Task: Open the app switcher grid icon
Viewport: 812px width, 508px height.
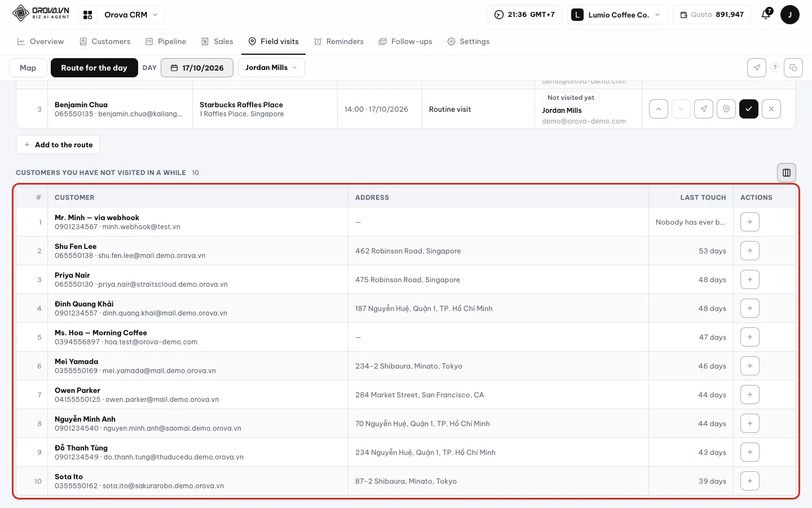Action: [87, 15]
